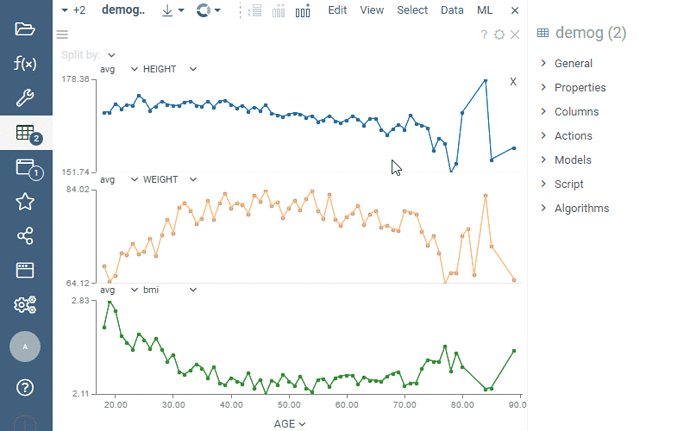Viewport: 690px width, 431px height.
Task: Click the gears settings sidebar icon
Action: (x=25, y=305)
